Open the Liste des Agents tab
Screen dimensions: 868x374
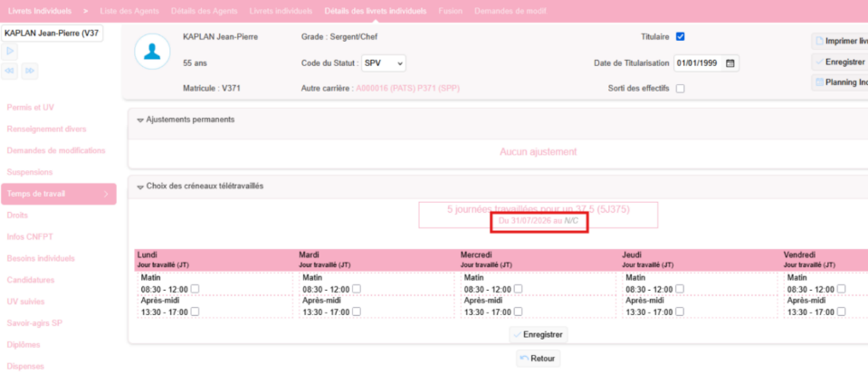[x=129, y=11]
